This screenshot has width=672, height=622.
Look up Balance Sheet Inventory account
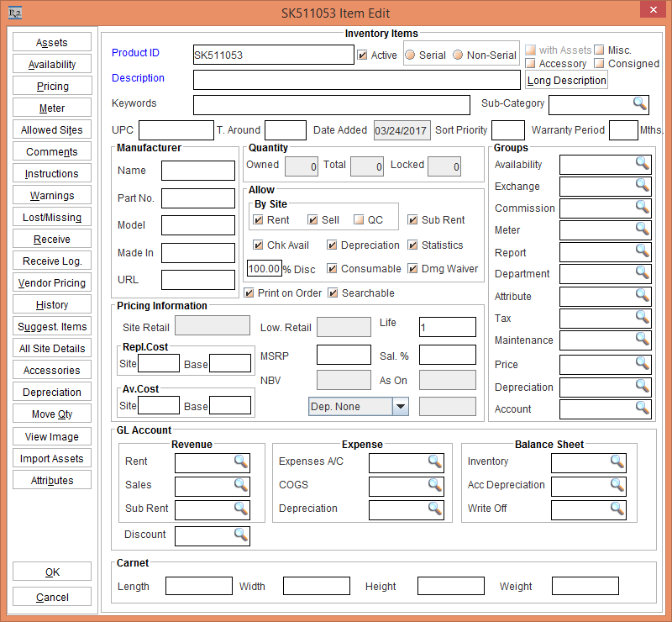(617, 461)
